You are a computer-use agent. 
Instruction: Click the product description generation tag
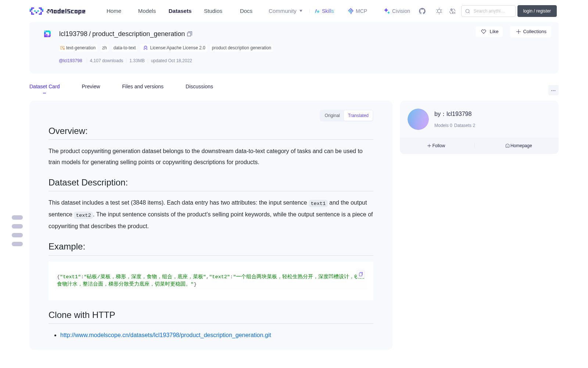point(241,48)
